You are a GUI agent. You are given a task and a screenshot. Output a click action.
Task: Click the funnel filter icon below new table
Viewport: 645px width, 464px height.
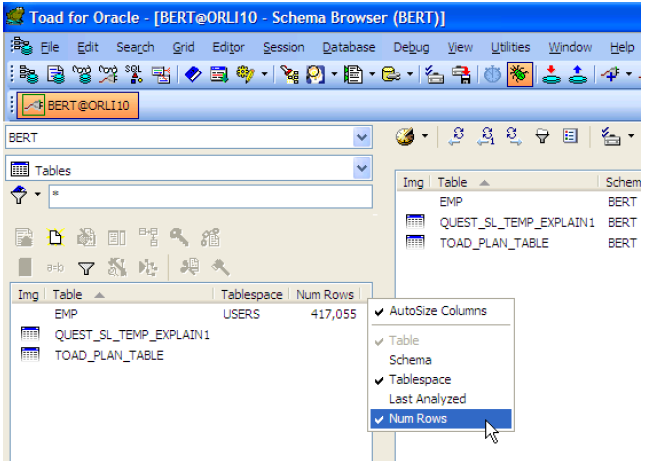coord(86,268)
